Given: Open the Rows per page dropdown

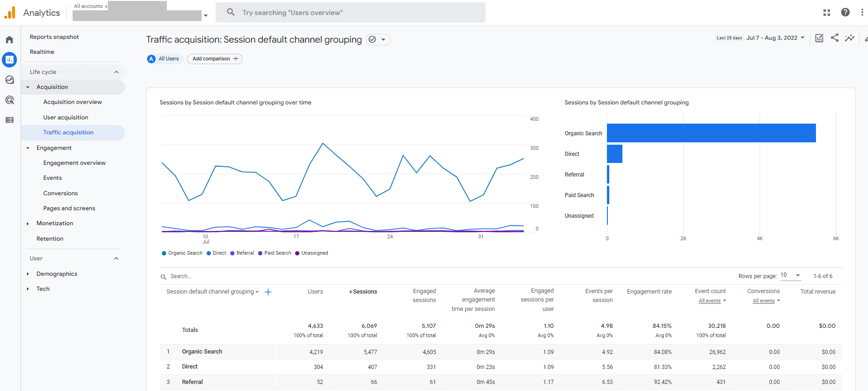Looking at the screenshot, I should coord(791,275).
